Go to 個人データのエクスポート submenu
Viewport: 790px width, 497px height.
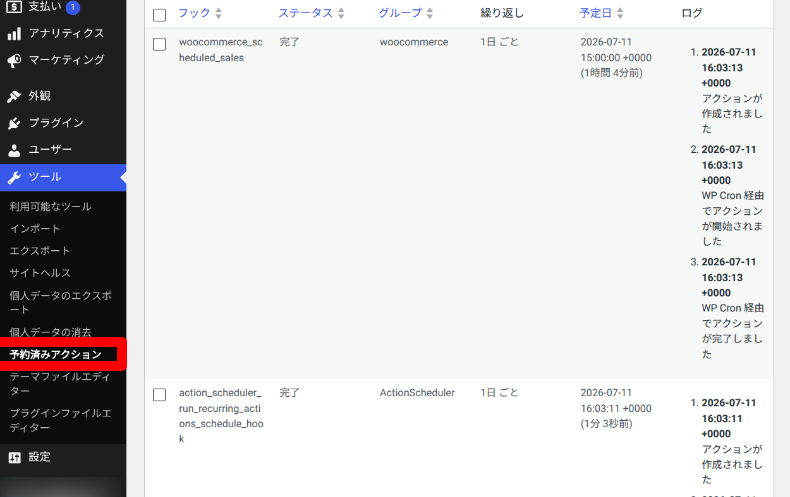pyautogui.click(x=60, y=302)
